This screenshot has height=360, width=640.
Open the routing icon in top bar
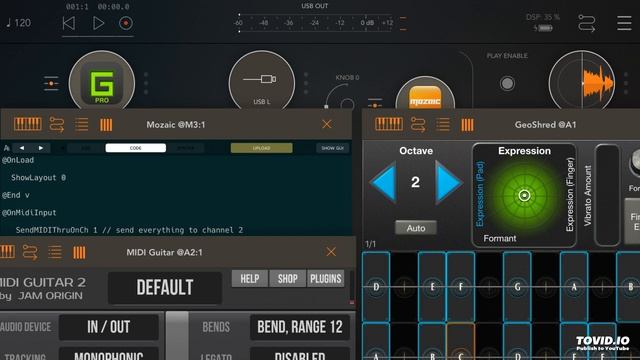pos(587,23)
